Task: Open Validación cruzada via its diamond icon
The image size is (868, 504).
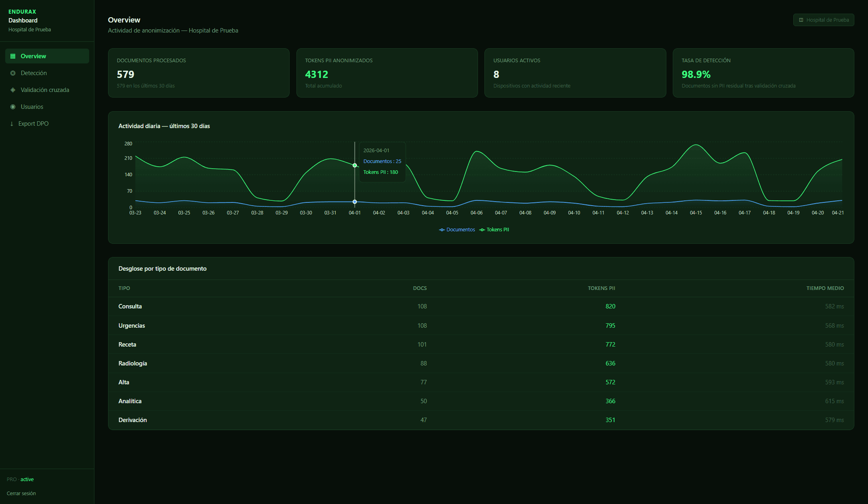Action: 14,90
